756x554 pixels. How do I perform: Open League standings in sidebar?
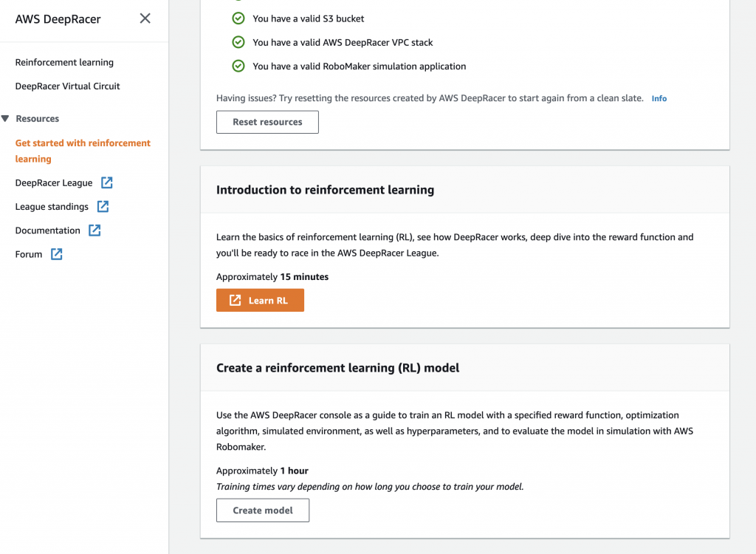[x=52, y=207]
